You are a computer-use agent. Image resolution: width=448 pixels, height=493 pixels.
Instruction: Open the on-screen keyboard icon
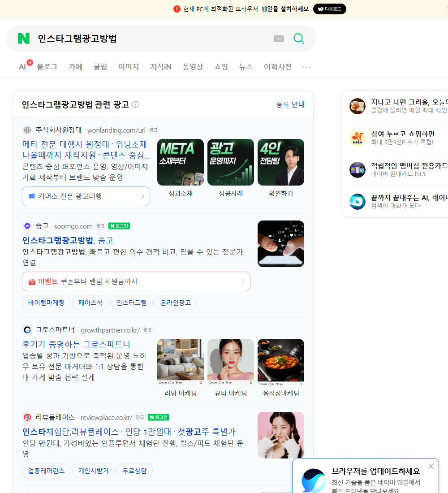point(279,39)
